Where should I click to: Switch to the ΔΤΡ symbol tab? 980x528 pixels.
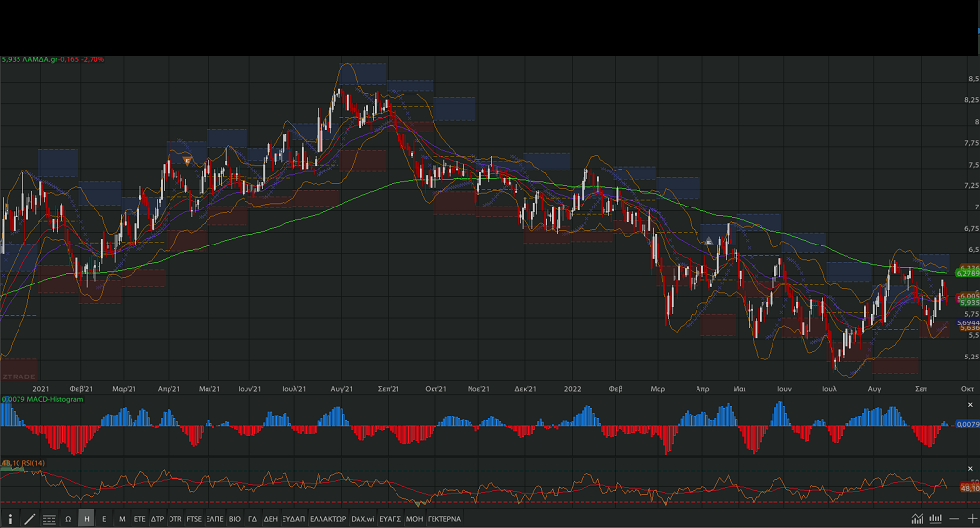[x=157, y=518]
